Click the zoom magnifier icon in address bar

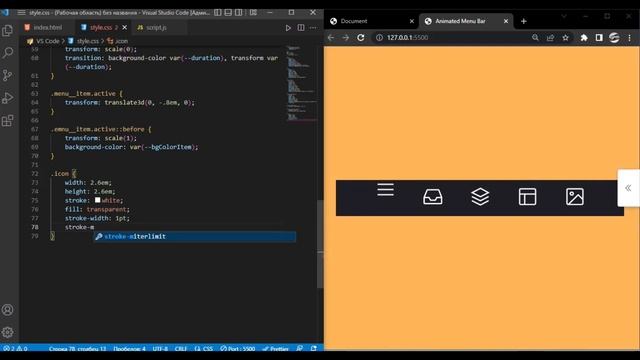click(x=536, y=38)
